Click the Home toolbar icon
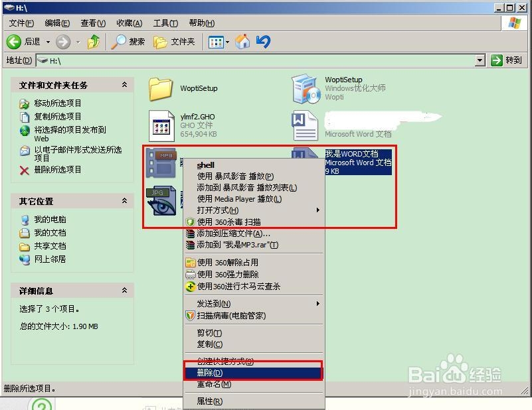The image size is (532, 410). (242, 41)
